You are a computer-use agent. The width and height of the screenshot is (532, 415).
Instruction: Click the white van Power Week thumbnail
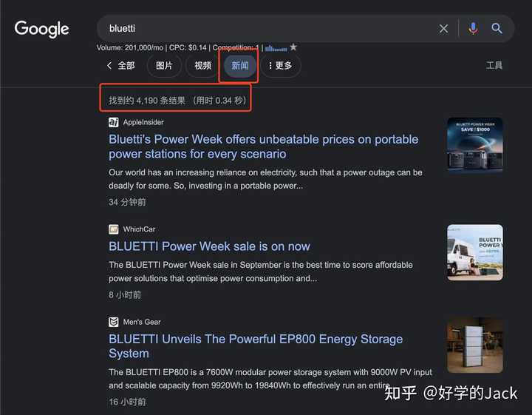click(475, 252)
